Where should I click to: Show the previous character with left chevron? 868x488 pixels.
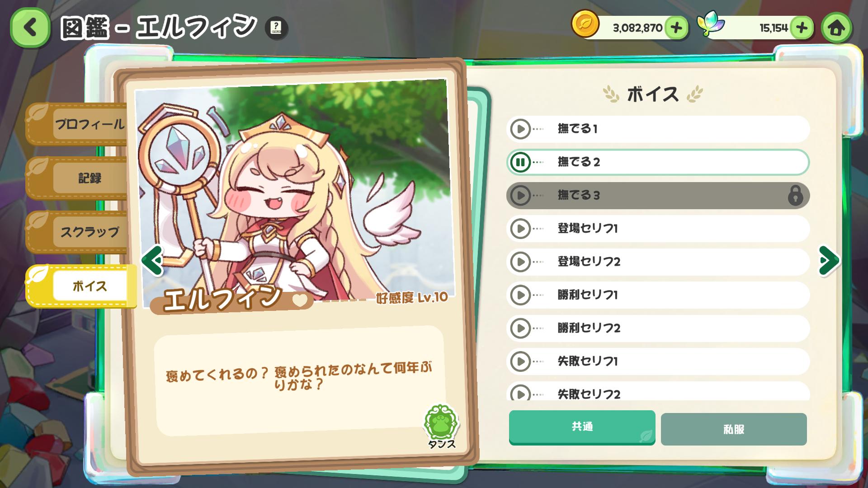coord(152,261)
